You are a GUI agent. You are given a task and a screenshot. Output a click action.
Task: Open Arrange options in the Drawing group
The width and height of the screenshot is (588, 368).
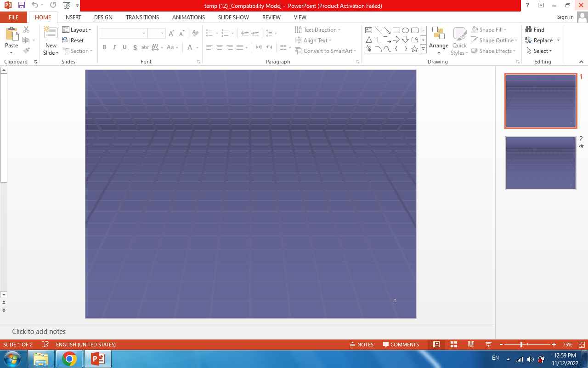(x=438, y=40)
